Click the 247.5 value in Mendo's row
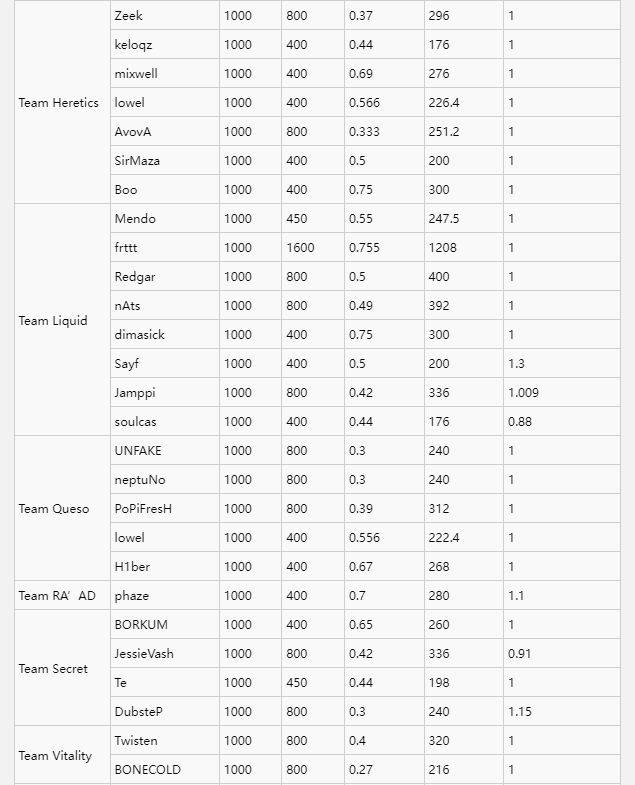This screenshot has width=635, height=785. (x=444, y=219)
